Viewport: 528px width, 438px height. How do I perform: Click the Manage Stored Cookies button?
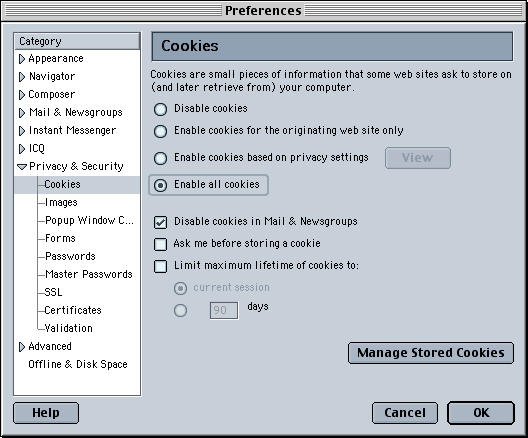point(431,353)
